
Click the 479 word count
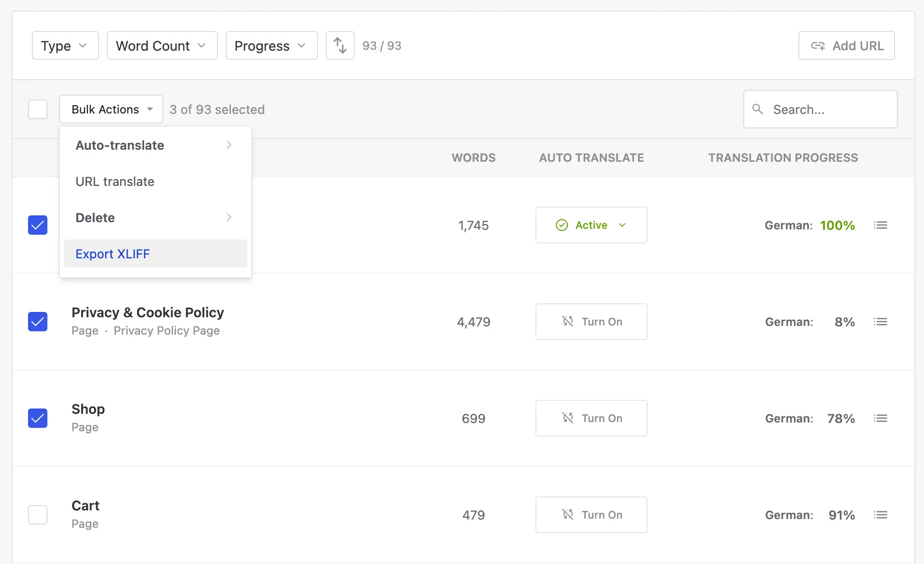pyautogui.click(x=474, y=515)
